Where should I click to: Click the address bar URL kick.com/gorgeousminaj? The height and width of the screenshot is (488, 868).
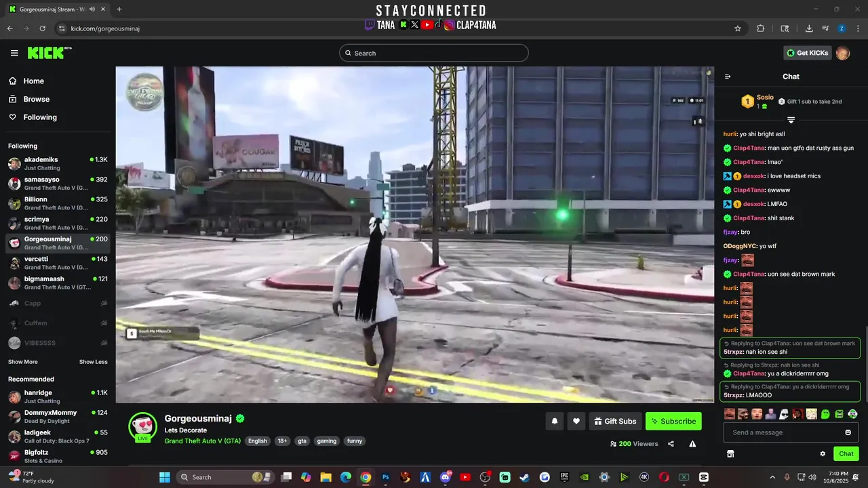[x=105, y=28]
